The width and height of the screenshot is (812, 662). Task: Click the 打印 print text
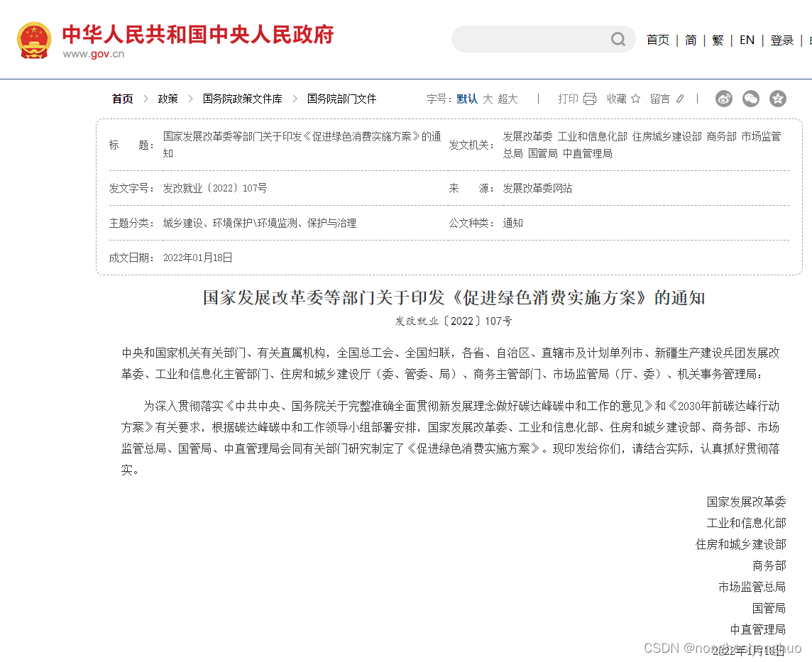click(568, 99)
